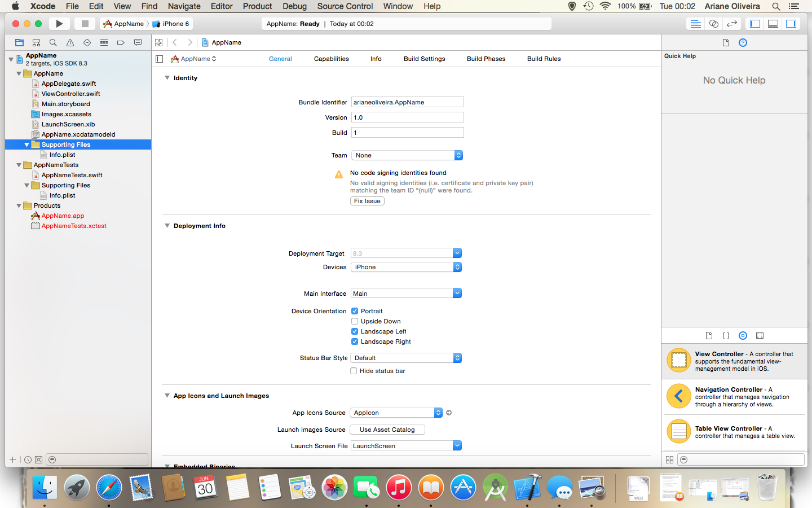Open the Quick Help inspector

coord(743,42)
